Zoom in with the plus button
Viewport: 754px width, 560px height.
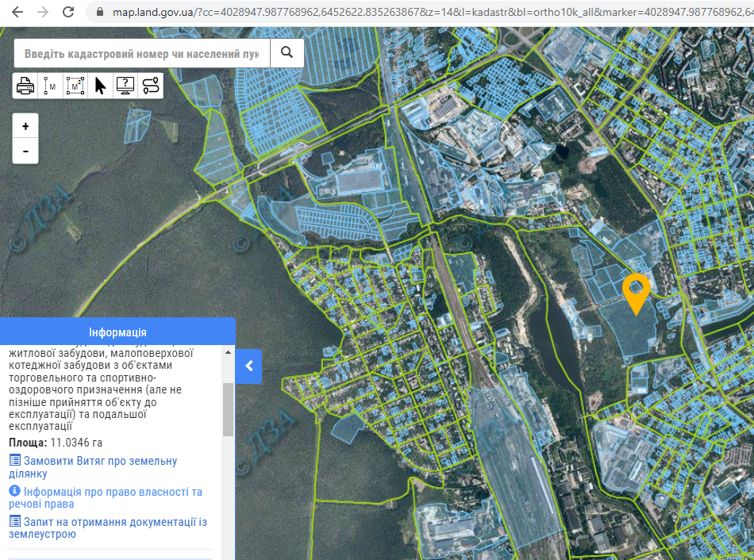[x=25, y=126]
